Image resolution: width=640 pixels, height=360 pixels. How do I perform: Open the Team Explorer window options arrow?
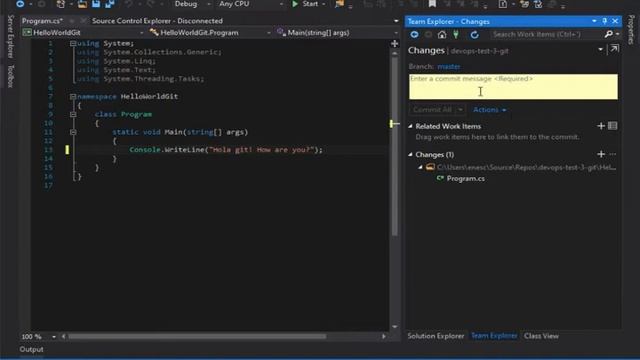594,21
